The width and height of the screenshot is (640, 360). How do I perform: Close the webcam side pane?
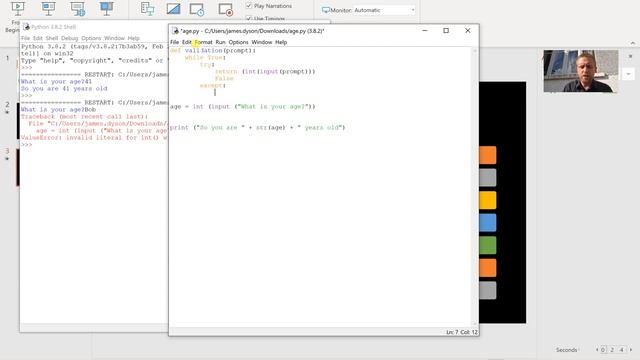[x=630, y=56]
